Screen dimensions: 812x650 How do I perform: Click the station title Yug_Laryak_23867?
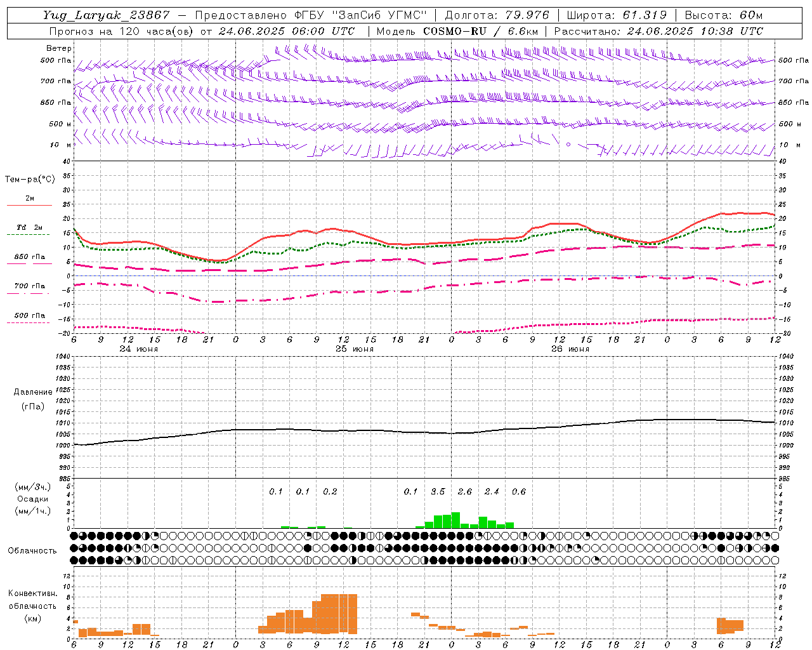[x=107, y=15]
